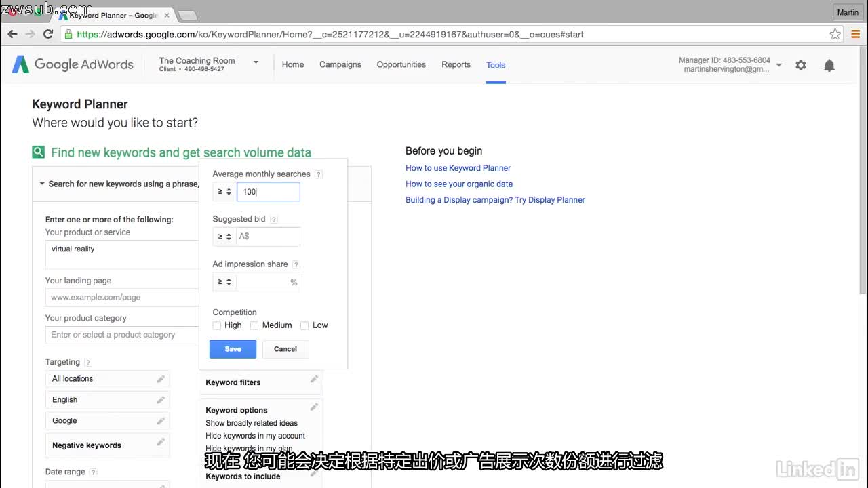The height and width of the screenshot is (488, 868).
Task: Open How to use Keyword Planner link
Action: tap(458, 168)
